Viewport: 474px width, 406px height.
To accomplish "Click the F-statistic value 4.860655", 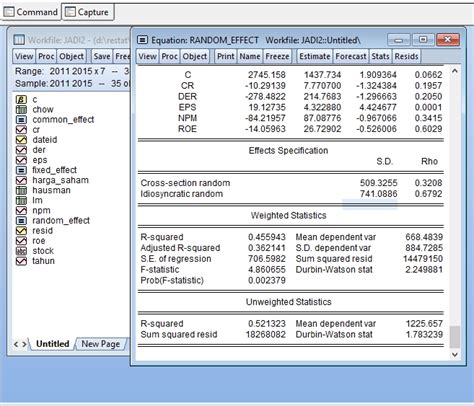I will click(267, 270).
